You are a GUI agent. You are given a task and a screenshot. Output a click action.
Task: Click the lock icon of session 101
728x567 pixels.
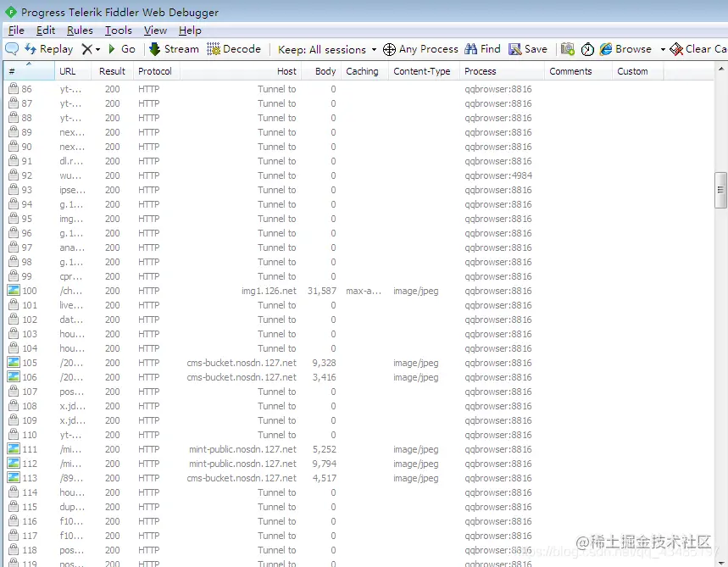point(14,304)
